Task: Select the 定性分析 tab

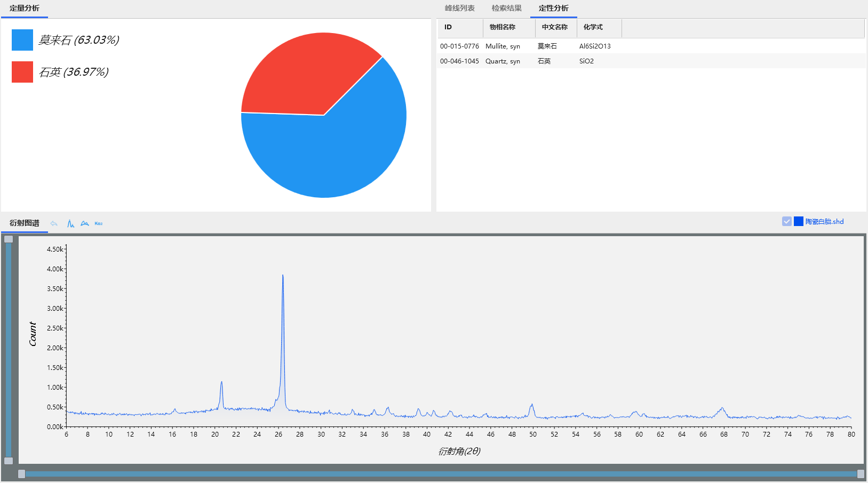Action: (554, 9)
